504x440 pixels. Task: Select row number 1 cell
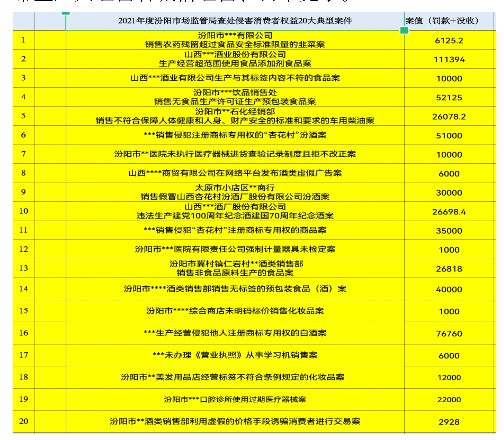coord(24,40)
